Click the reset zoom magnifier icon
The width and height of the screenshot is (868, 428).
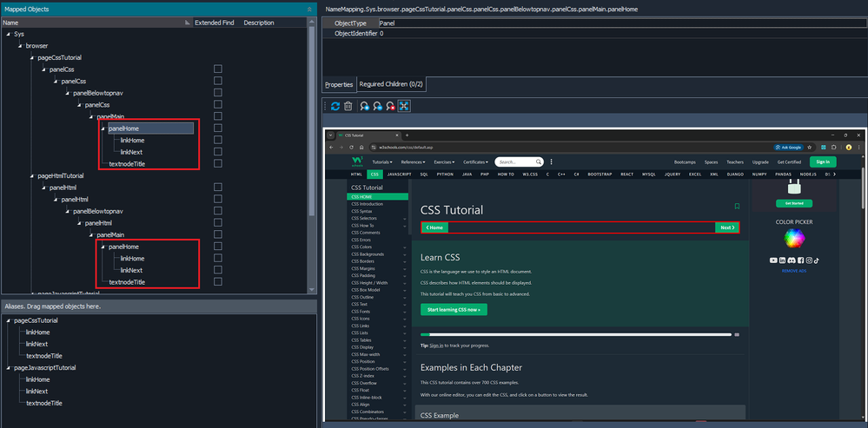(391, 106)
